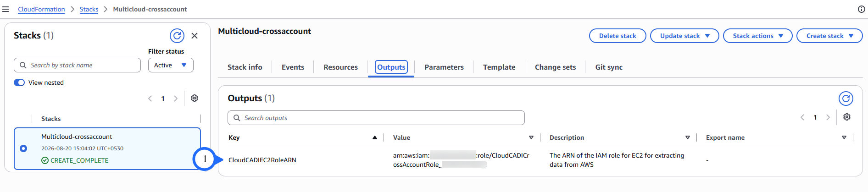Open Outputs table preferences gear
868x192 pixels.
(x=847, y=117)
